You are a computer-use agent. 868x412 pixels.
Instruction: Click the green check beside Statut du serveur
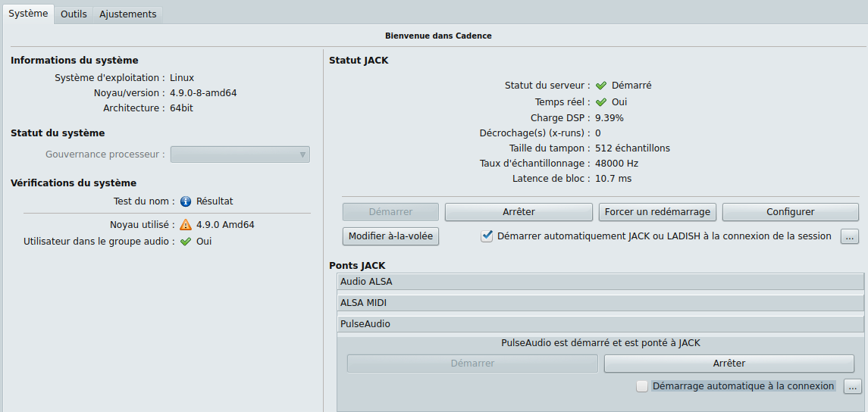[601, 86]
